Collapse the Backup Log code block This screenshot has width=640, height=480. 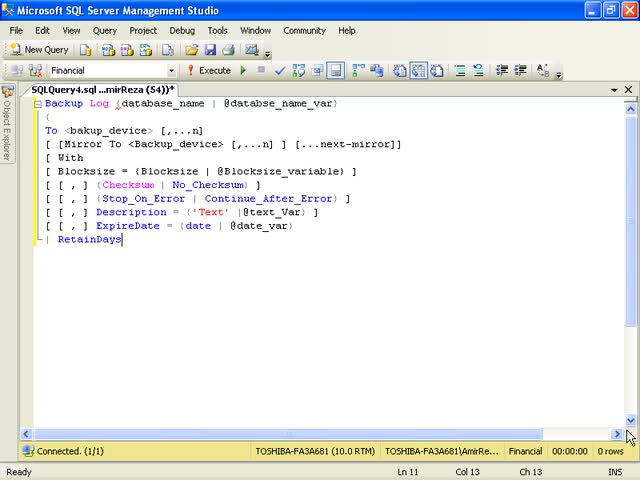tap(37, 104)
